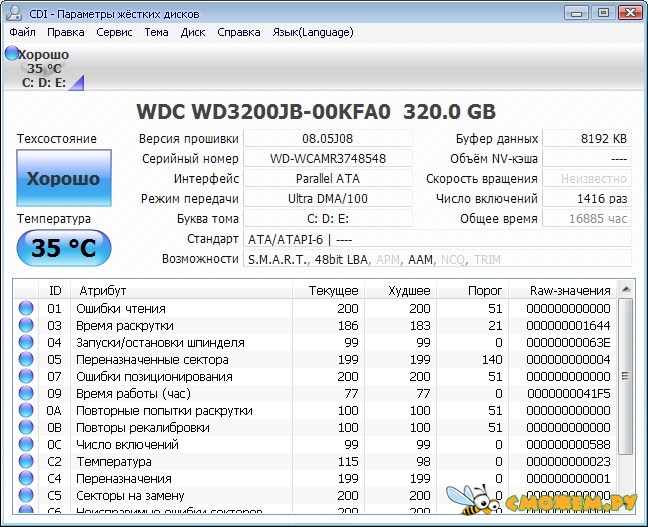Click raw value 0000000041F5
Image resolution: width=648 pixels, height=527 pixels.
[x=569, y=393]
